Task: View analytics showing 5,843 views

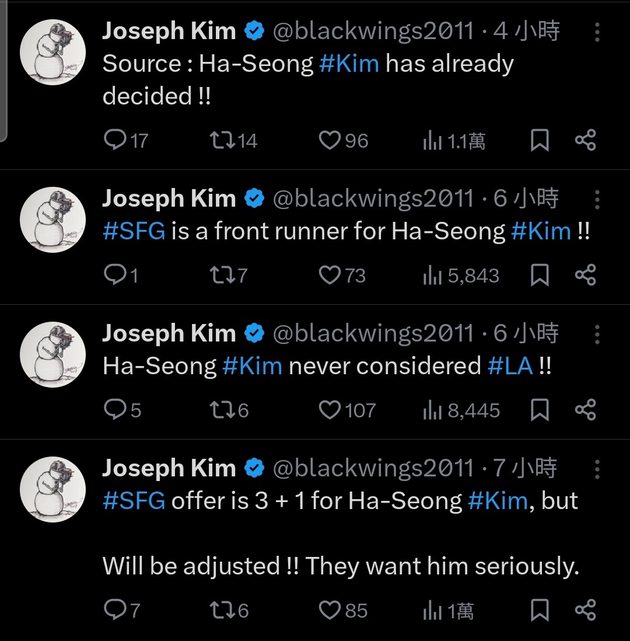Action: coord(460,275)
